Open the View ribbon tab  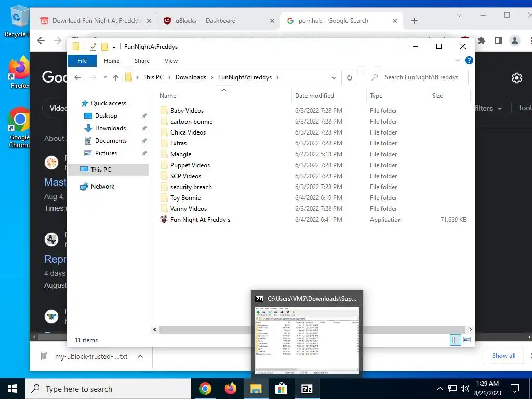(171, 61)
